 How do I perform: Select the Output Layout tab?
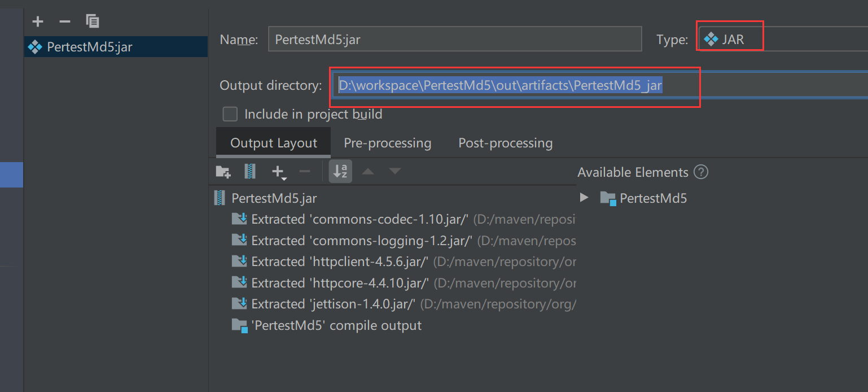[x=274, y=143]
